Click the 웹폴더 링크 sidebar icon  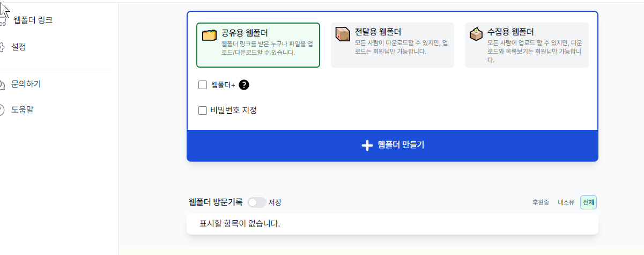[x=3, y=21]
